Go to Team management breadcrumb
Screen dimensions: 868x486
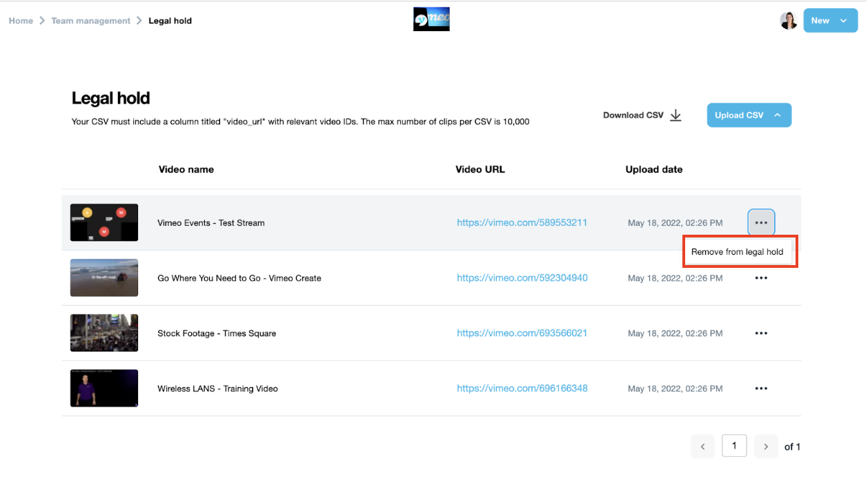pos(90,21)
